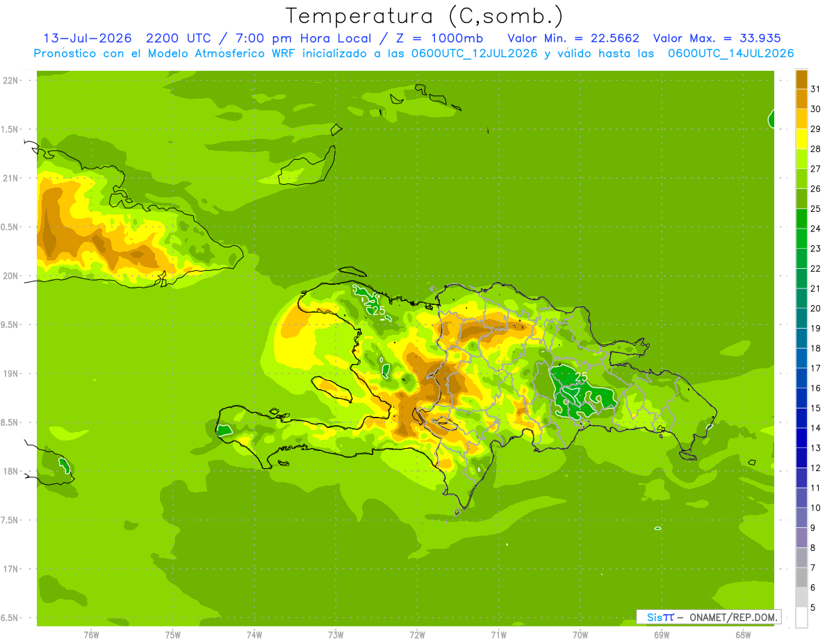Click the white colorbar swatch below 5
The height and width of the screenshot is (644, 834).
click(x=801, y=617)
